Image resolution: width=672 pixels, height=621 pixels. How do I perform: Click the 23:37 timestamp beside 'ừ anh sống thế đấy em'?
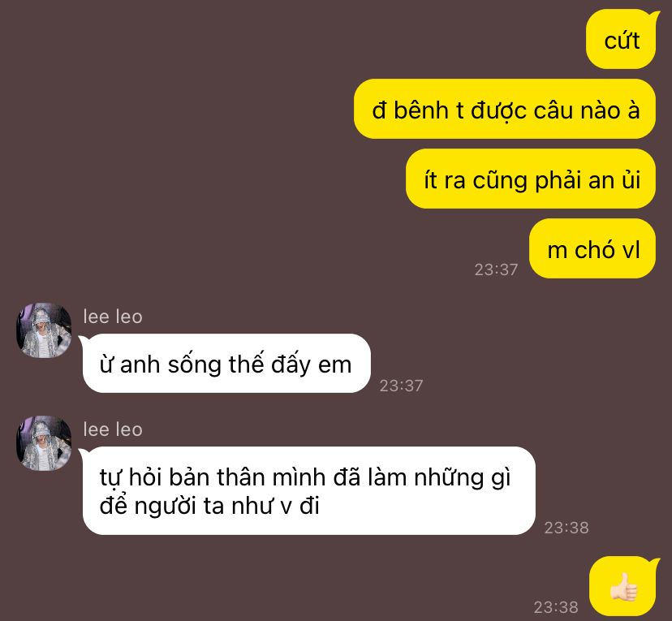coord(402,386)
